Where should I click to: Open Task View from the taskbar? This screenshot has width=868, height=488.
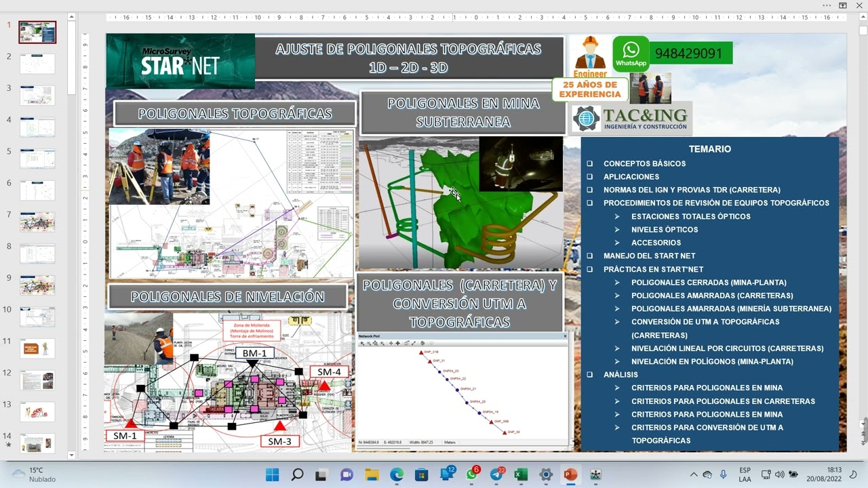tap(322, 474)
